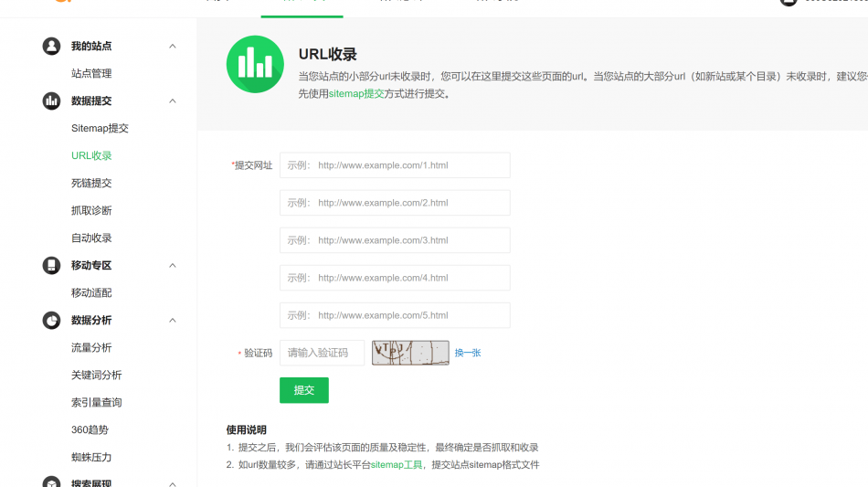This screenshot has height=487, width=868.
Task: Collapse the 数据提交 section chevron
Action: [173, 101]
